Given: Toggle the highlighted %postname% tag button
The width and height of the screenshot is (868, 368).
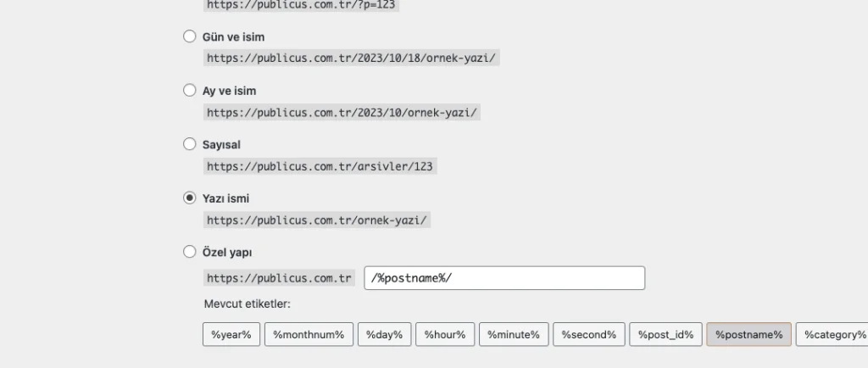Looking at the screenshot, I should [749, 334].
